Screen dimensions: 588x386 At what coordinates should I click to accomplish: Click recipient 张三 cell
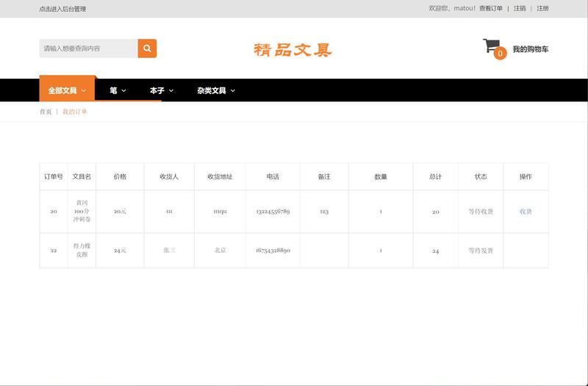pos(169,250)
